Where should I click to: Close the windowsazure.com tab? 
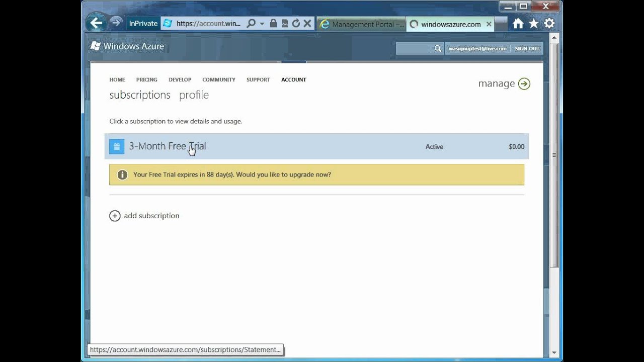(489, 24)
